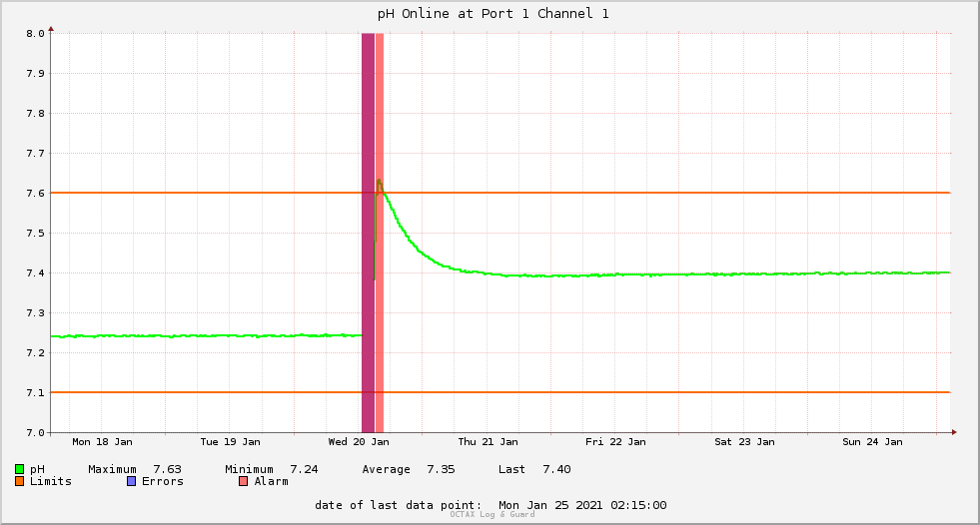Click the 7.3 y-axis label
Viewport: 980px width, 525px height.
point(35,313)
